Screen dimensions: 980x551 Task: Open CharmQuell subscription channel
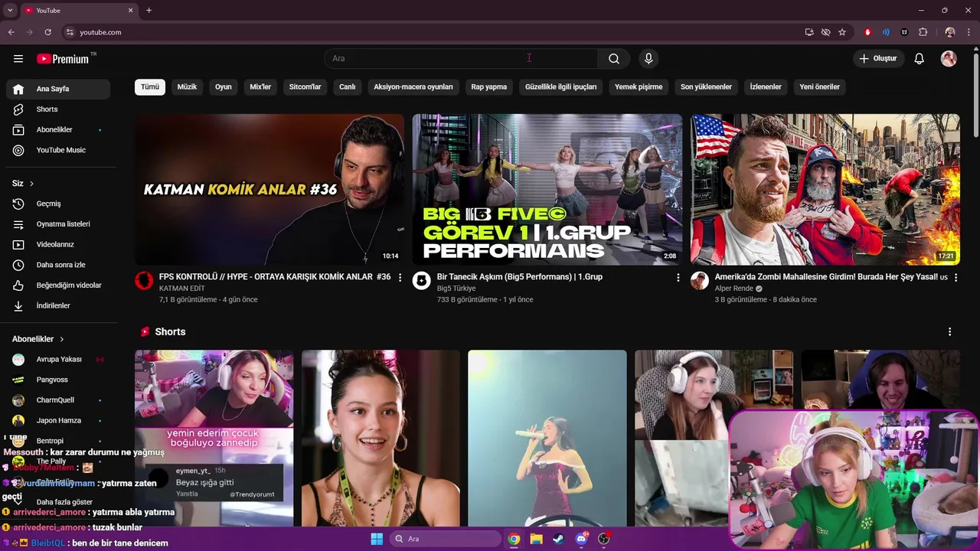tap(58, 400)
